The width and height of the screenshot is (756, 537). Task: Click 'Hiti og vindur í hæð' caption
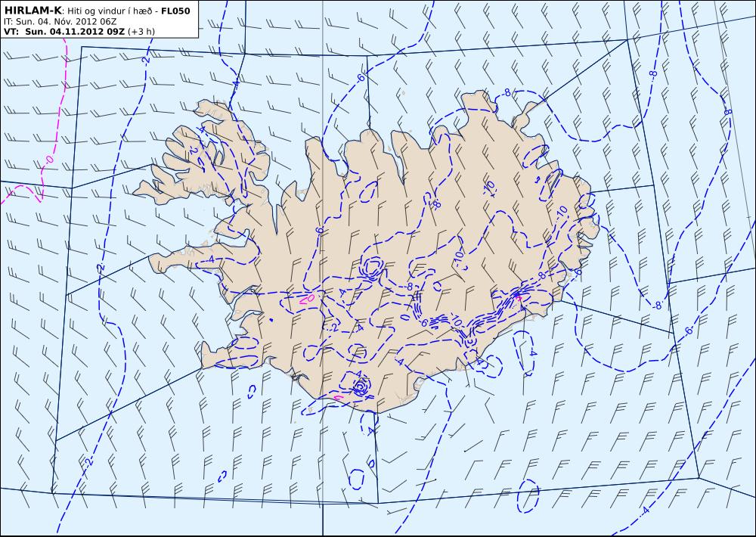[110, 11]
